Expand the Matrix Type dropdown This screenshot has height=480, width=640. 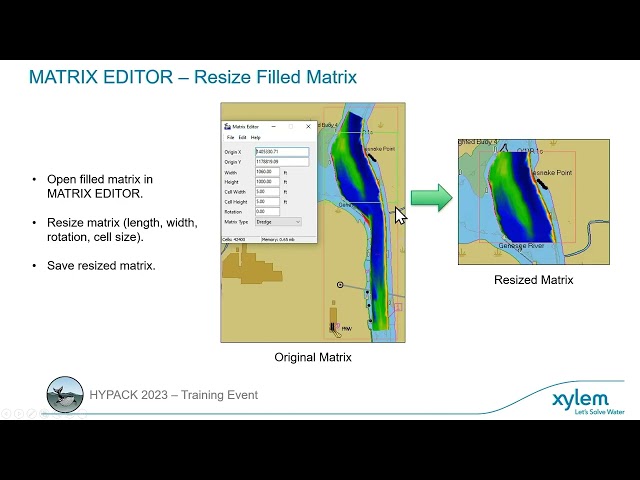pyautogui.click(x=278, y=222)
